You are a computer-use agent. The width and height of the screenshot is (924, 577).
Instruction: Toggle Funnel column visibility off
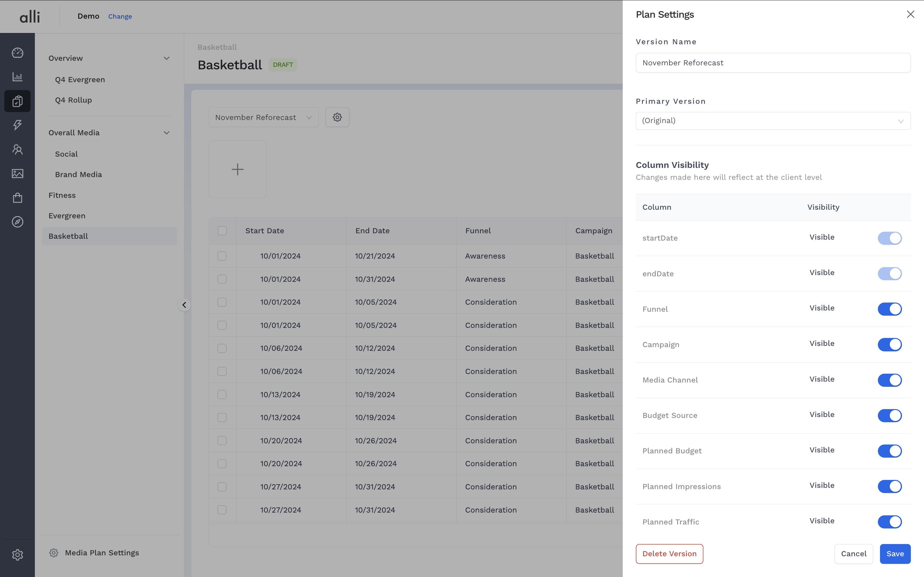pyautogui.click(x=889, y=309)
